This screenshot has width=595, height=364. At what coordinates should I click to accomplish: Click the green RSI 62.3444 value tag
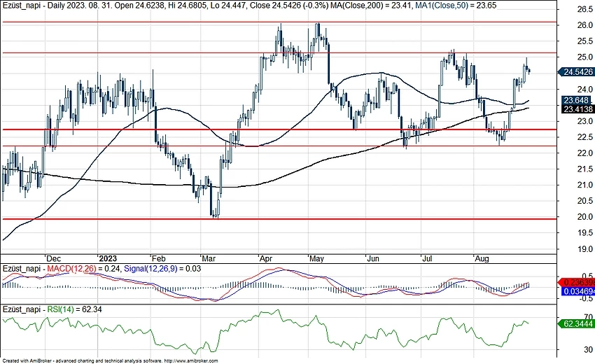click(x=577, y=324)
